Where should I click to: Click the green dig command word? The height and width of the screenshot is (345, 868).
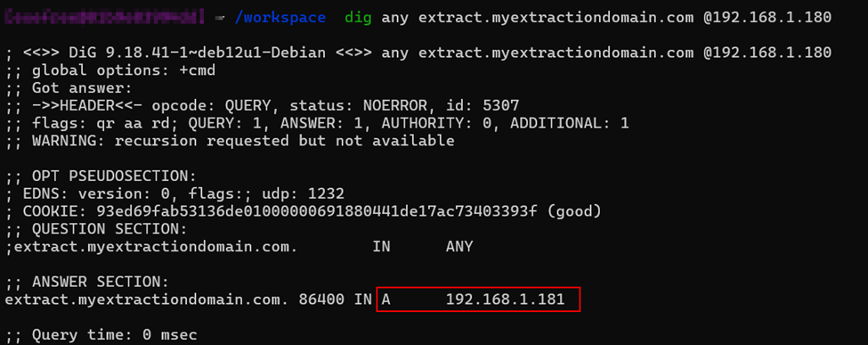tap(358, 18)
